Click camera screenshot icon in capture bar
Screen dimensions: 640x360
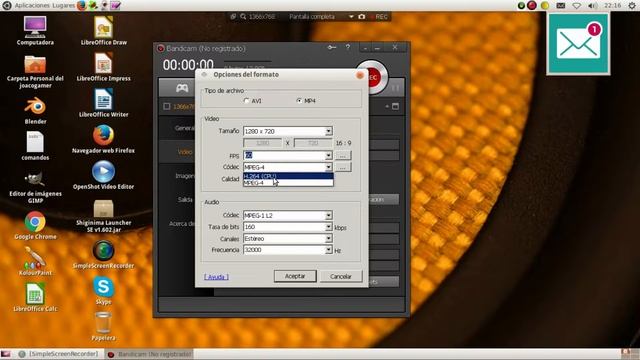point(362,17)
